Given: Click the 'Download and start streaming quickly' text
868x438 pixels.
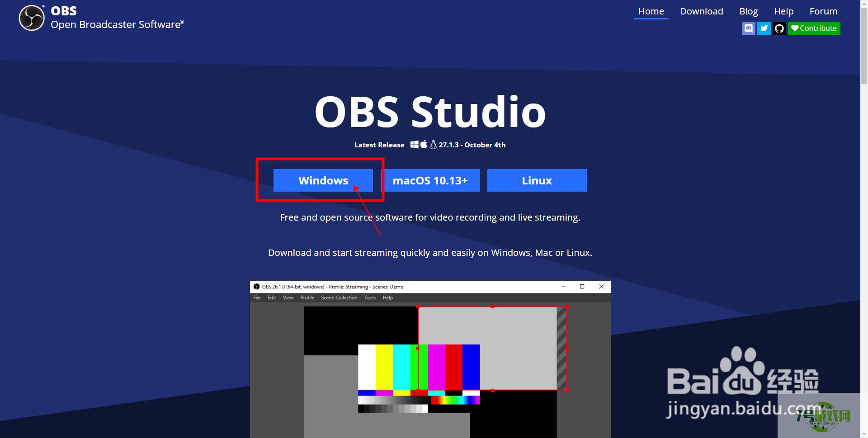Looking at the screenshot, I should pos(430,253).
